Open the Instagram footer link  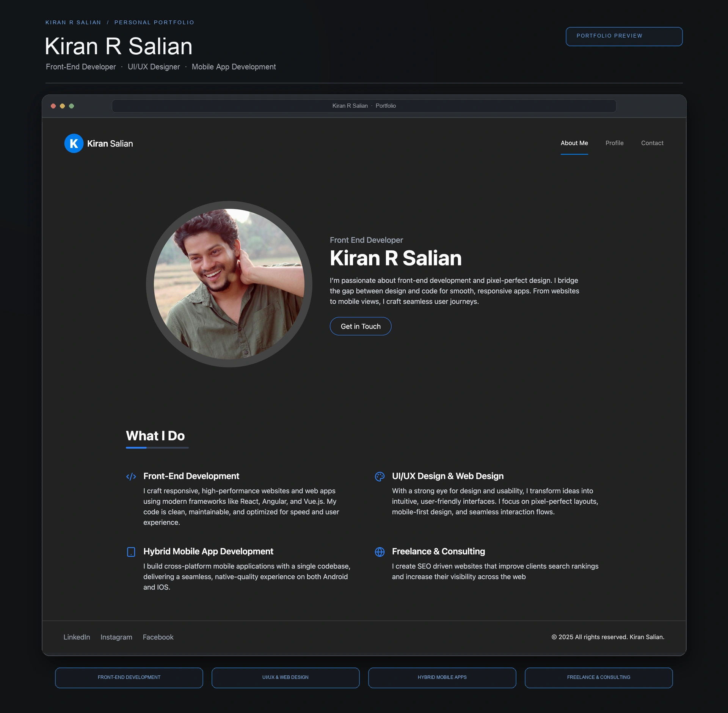point(116,637)
